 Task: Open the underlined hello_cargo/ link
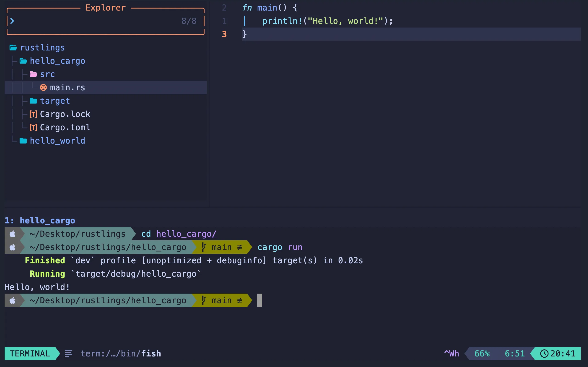point(186,234)
